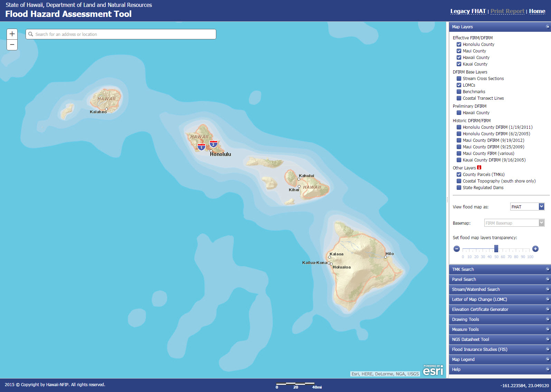Open the Measure Tools panel
Screen dimensions: 551x392
tap(499, 330)
